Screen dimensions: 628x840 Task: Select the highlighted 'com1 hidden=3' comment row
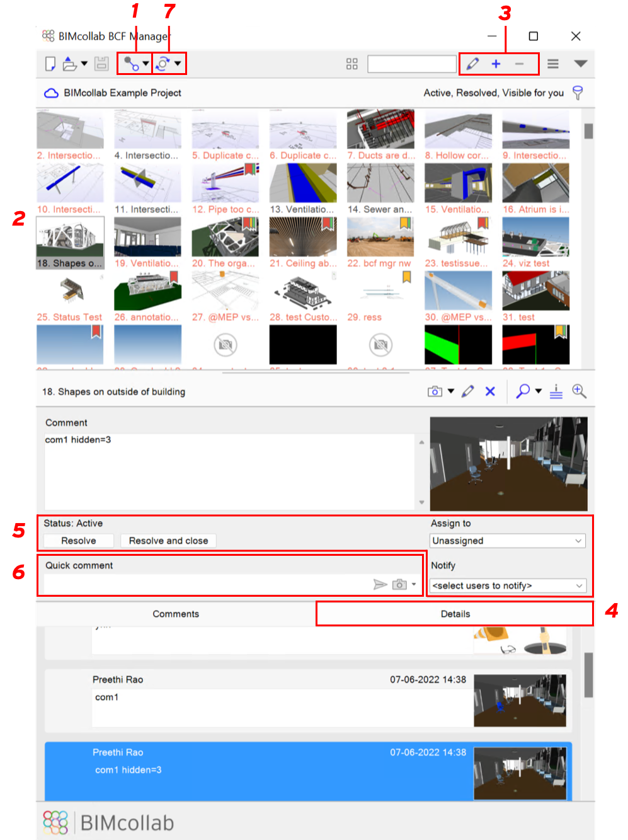[x=308, y=772]
